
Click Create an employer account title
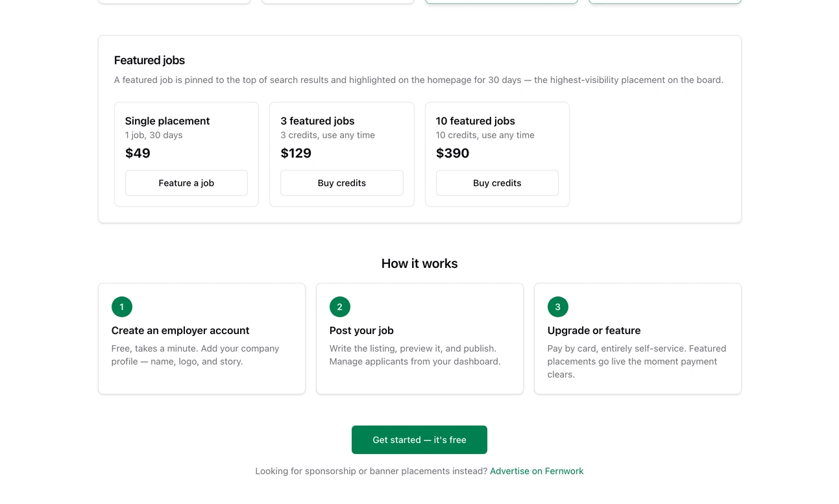[180, 330]
